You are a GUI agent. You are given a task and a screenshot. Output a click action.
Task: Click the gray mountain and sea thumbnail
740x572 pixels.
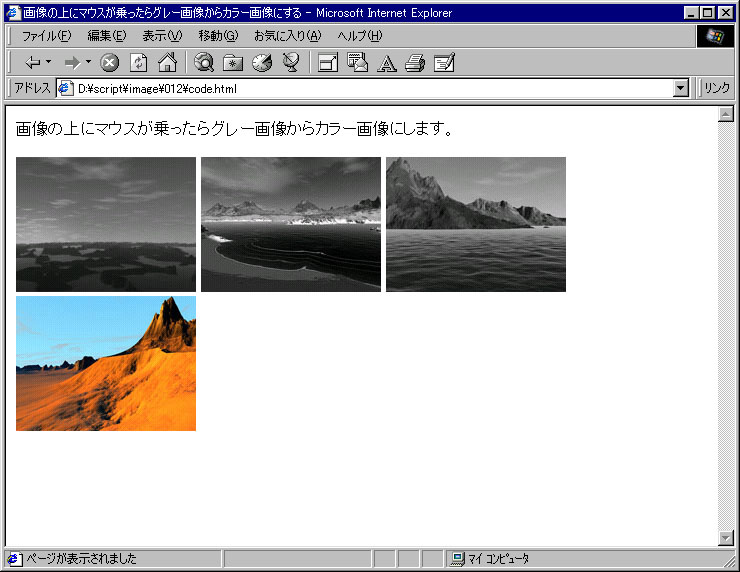coord(476,224)
